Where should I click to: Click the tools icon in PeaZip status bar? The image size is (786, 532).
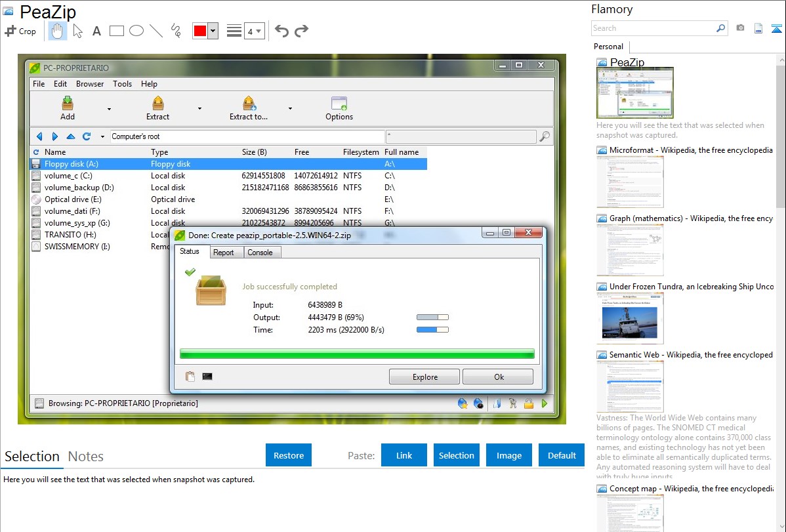[513, 403]
